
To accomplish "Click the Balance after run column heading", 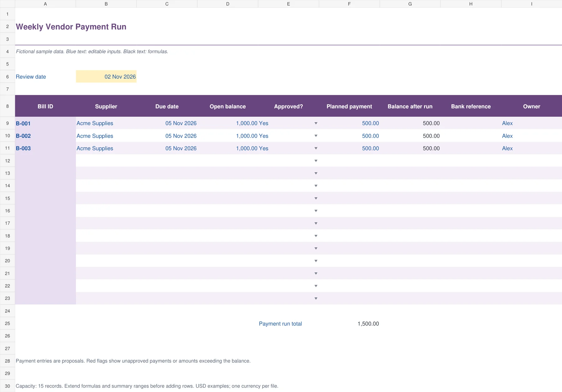I will pos(410,107).
